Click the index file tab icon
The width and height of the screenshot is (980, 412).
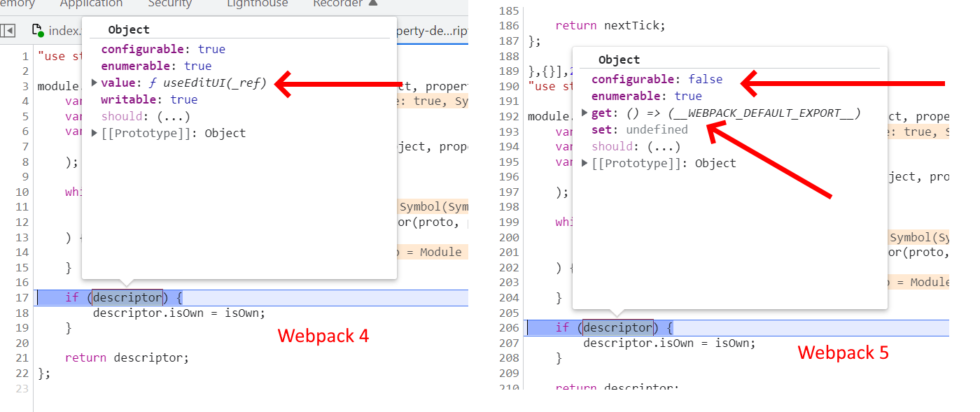coord(37,31)
